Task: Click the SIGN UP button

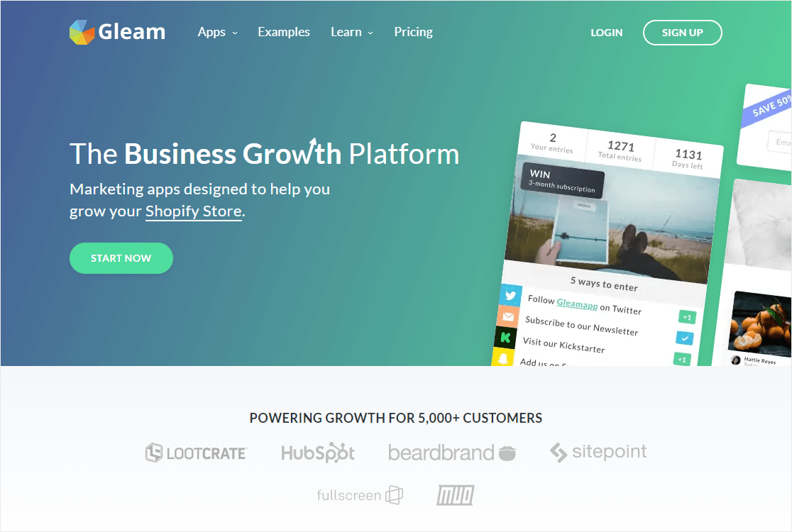Action: [682, 33]
